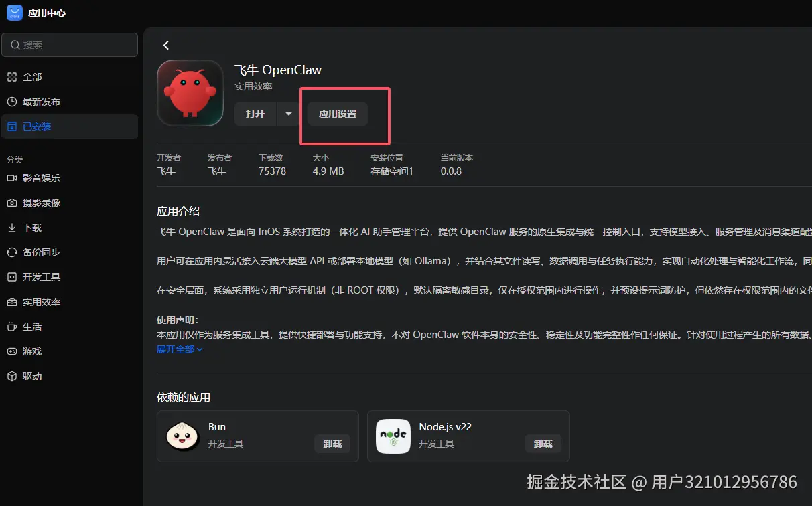The image size is (812, 506).
Task: Click the 应用中心 window title
Action: (47, 13)
